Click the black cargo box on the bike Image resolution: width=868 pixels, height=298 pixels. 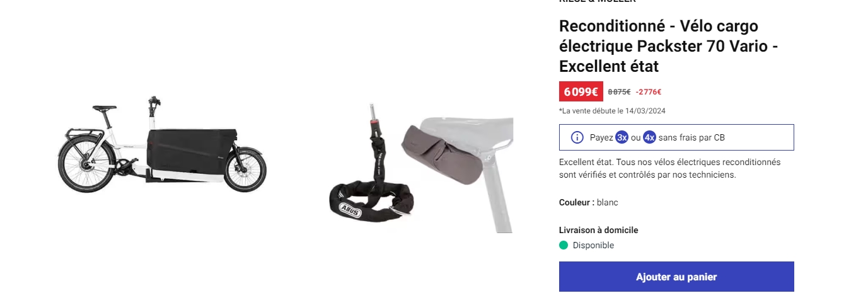click(192, 150)
